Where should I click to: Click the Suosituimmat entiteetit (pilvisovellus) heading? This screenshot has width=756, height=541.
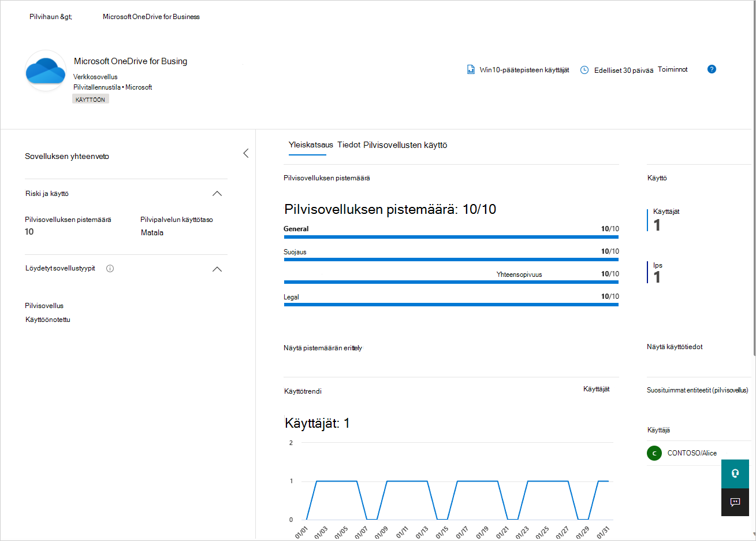pos(698,390)
